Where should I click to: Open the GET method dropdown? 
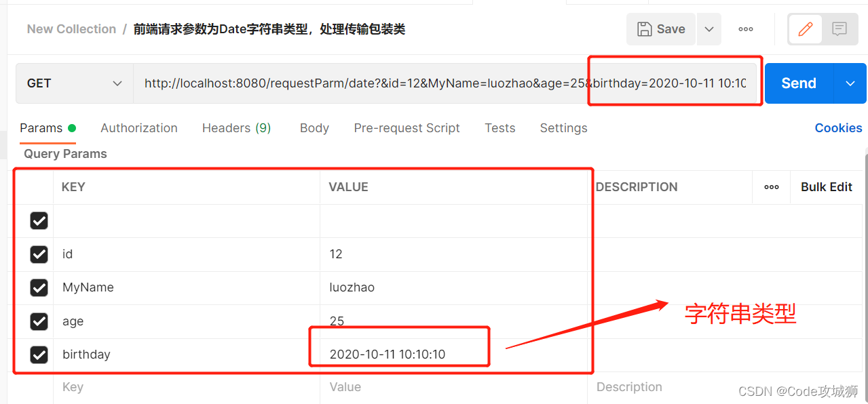coord(75,83)
